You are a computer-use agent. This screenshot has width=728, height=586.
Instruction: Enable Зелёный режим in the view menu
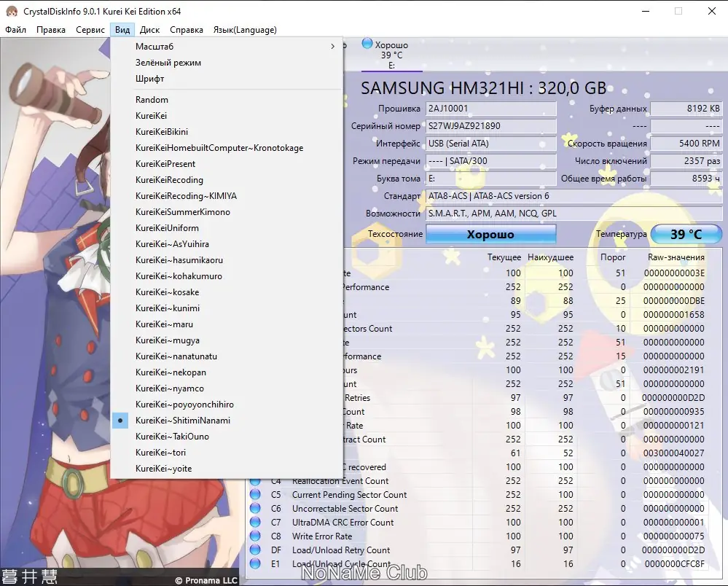click(x=227, y=63)
